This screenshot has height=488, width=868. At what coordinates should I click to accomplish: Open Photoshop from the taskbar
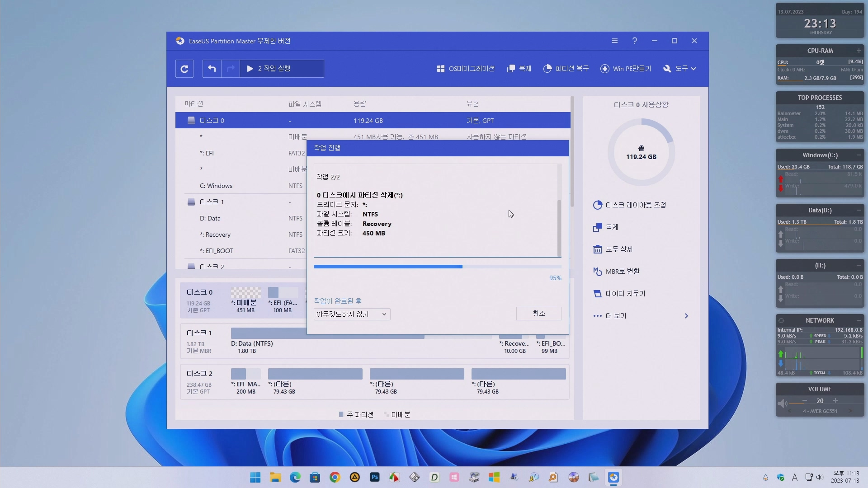pos(375,477)
